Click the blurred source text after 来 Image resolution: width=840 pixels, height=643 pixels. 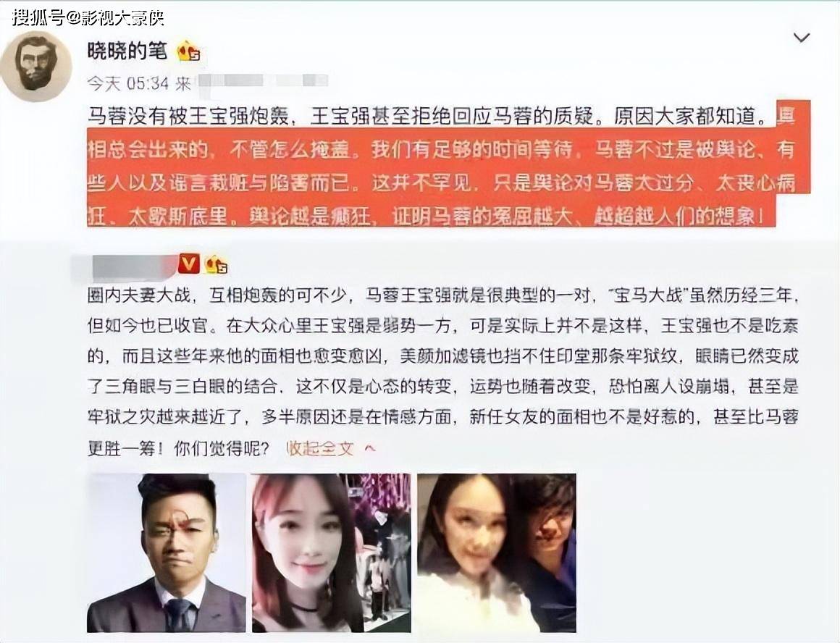[262, 81]
